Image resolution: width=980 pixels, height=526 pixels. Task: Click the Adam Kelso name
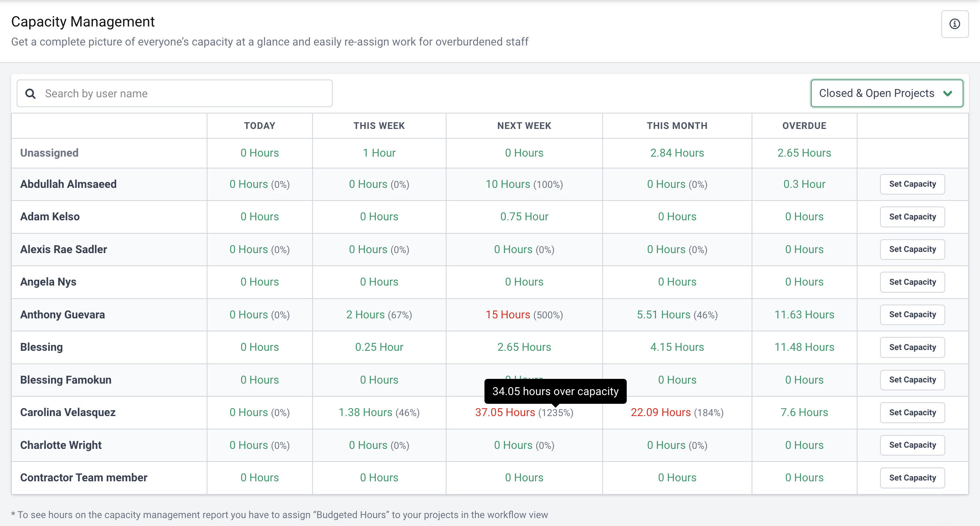[x=50, y=217]
